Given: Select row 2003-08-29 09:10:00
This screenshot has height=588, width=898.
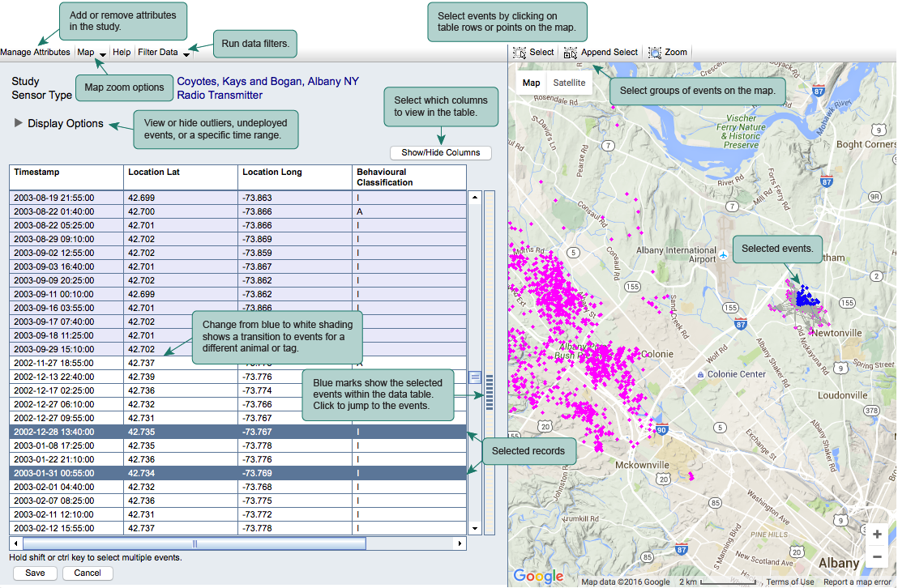Looking at the screenshot, I should (x=237, y=239).
